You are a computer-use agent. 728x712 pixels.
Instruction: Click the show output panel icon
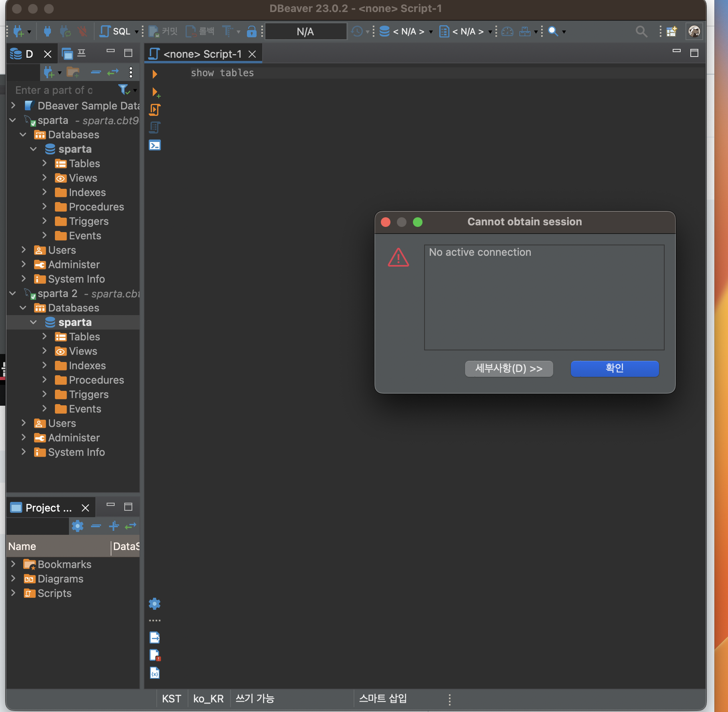coord(155,637)
